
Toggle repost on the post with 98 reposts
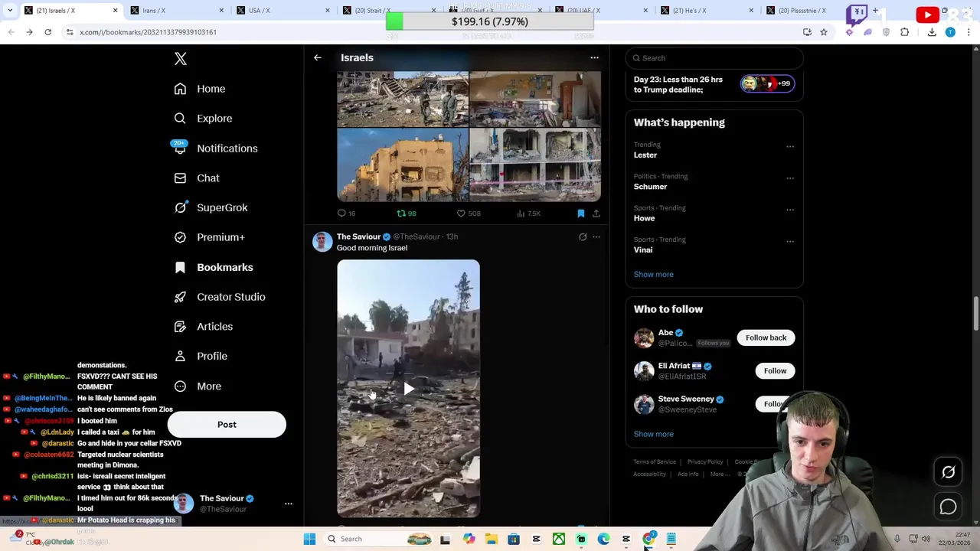407,214
